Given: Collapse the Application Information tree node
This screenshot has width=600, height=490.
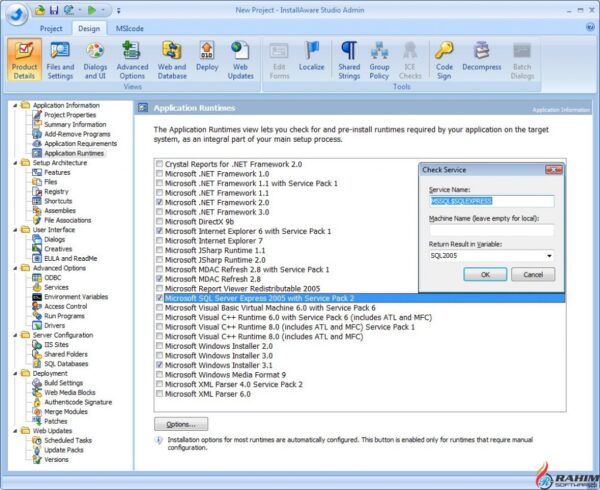Looking at the screenshot, I should [15, 105].
